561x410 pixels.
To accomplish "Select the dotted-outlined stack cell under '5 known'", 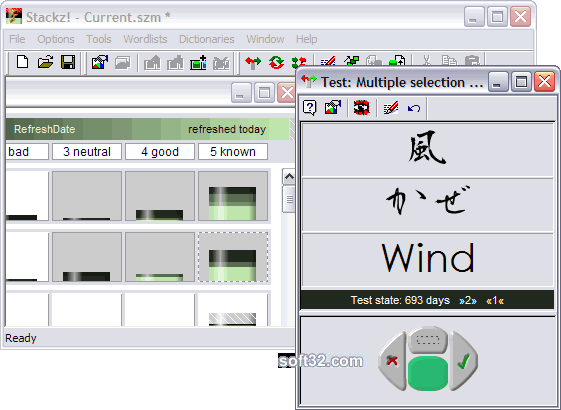I will pos(233,257).
